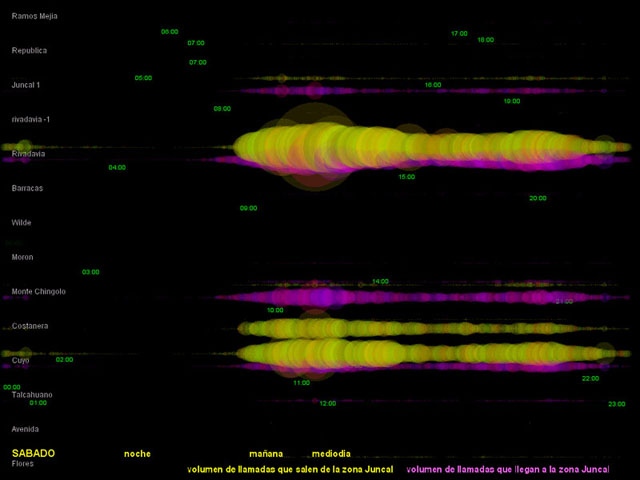Select the Talcahuano zone label

tap(32, 395)
